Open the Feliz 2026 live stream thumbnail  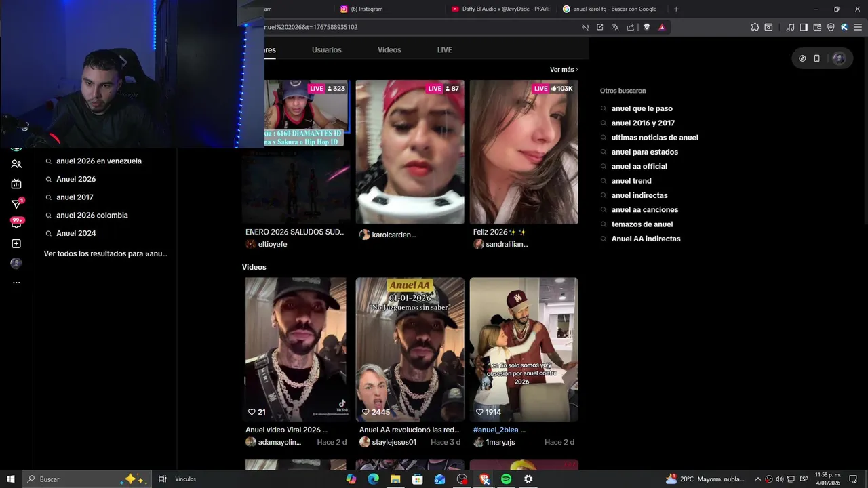coord(524,152)
